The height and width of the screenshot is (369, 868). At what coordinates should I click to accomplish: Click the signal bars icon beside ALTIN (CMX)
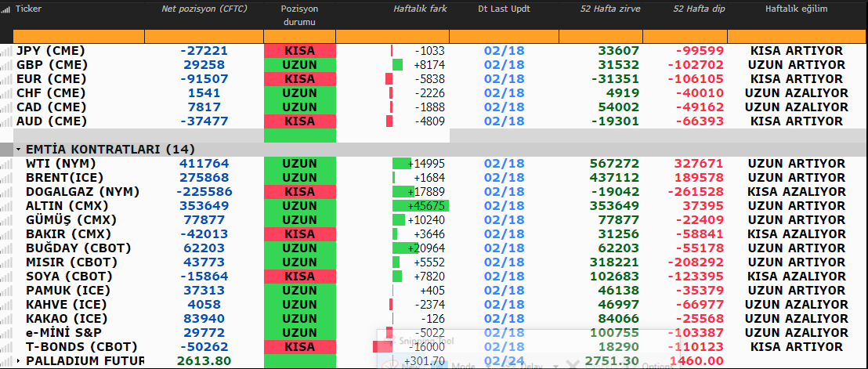click(x=7, y=206)
